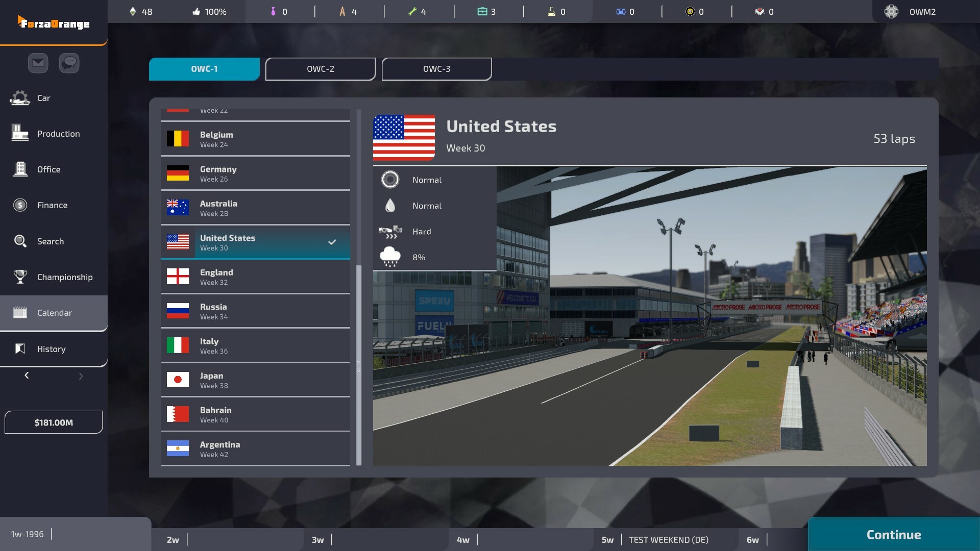Switch to the OWC-2 tab
The width and height of the screenshot is (980, 551).
pyautogui.click(x=321, y=69)
